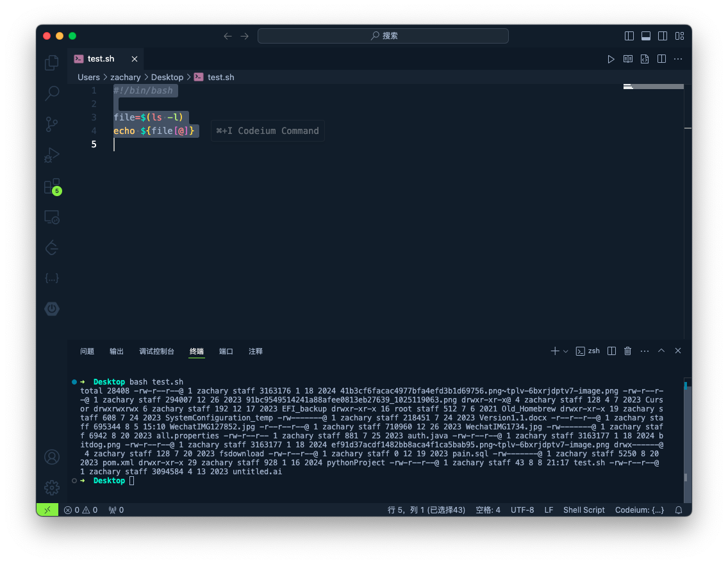The height and width of the screenshot is (564, 728).
Task: Switch to the 问题 panel tab
Action: pyautogui.click(x=87, y=351)
